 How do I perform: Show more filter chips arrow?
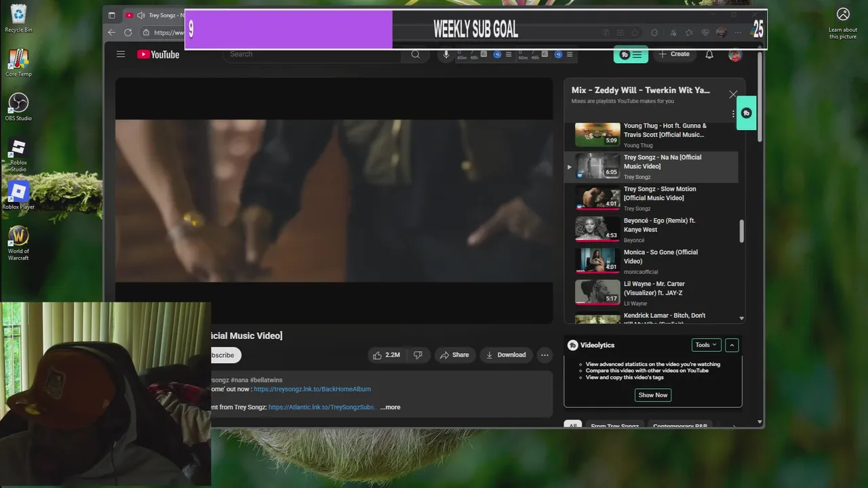[734, 426]
